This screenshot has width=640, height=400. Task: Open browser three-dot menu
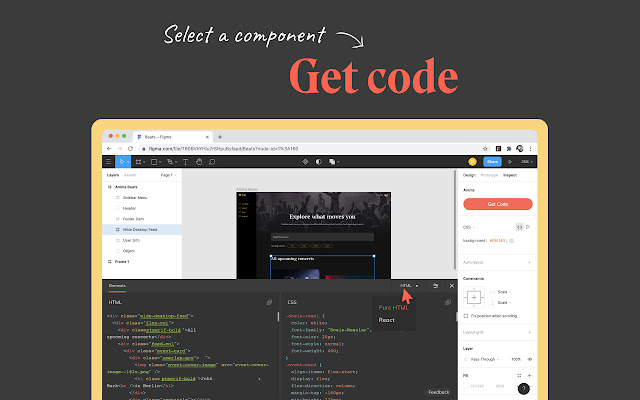(530, 149)
